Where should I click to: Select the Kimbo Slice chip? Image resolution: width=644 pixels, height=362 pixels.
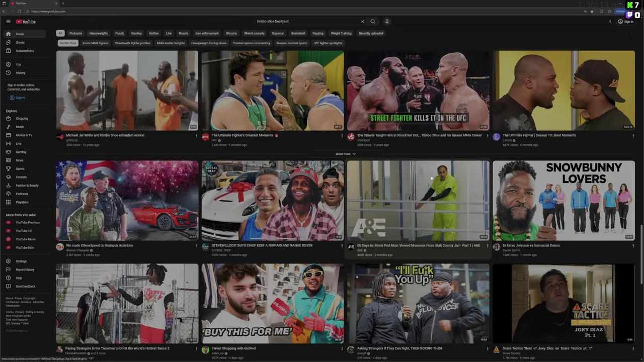click(68, 43)
